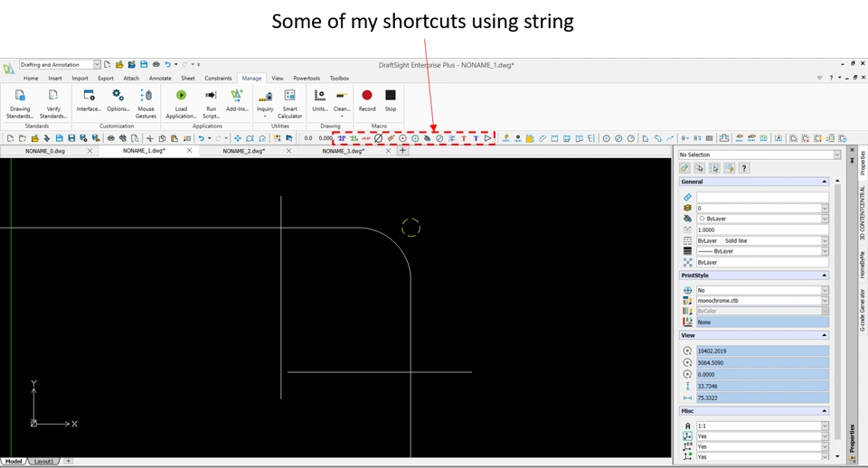Add a new drawing tab with the plus button
This screenshot has width=868, height=468.
(x=402, y=151)
